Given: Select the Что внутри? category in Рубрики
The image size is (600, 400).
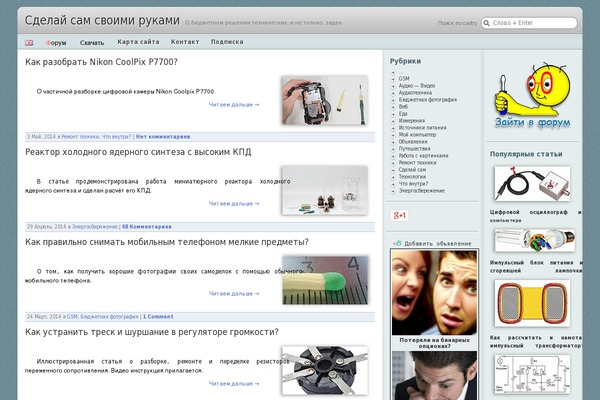Looking at the screenshot, I should [413, 184].
